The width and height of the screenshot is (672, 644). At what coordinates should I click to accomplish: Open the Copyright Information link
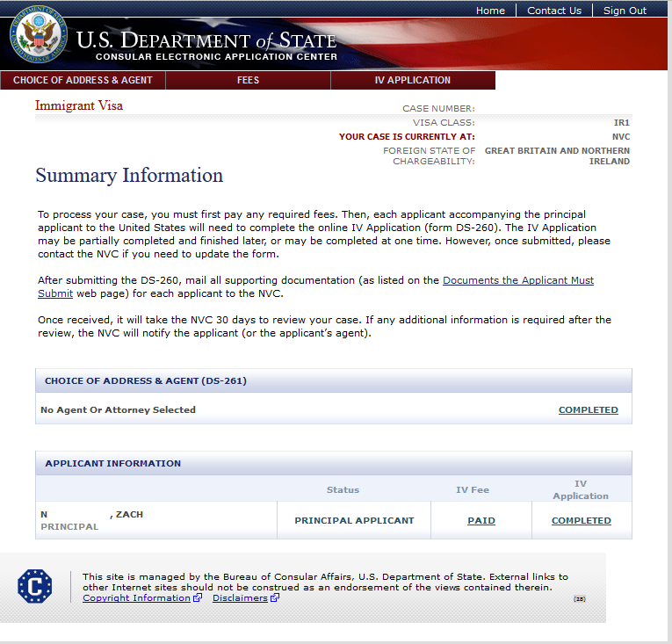(136, 597)
